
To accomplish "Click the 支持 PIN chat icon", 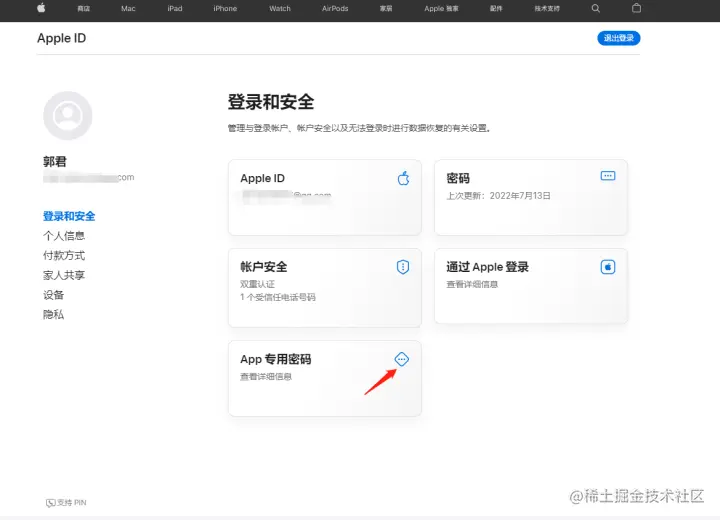I will coord(51,503).
